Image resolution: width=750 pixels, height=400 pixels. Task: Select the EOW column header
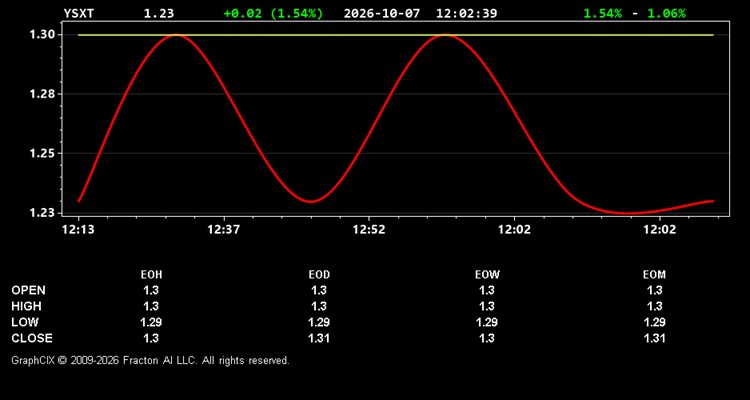[487, 275]
